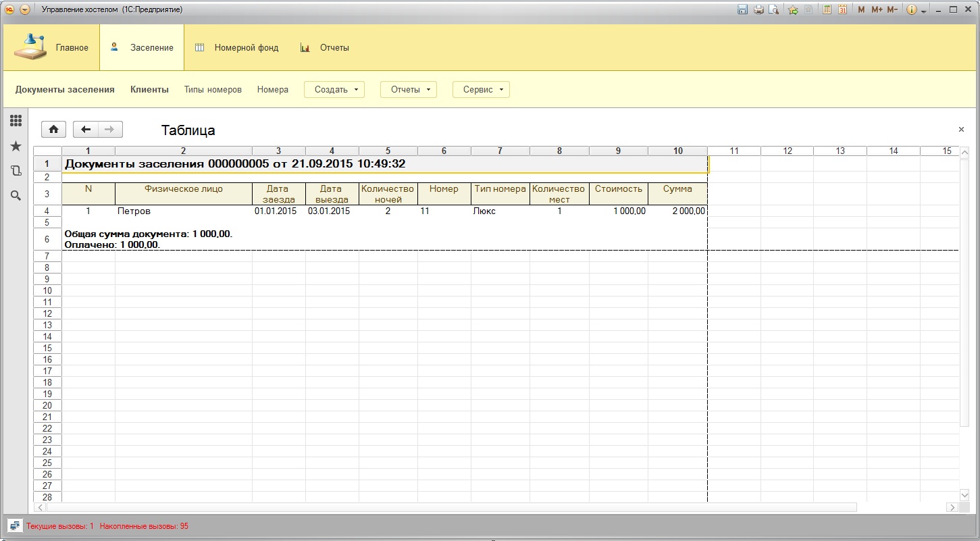Click the Дата заезда header cell
This screenshot has width=980, height=541.
pos(278,194)
